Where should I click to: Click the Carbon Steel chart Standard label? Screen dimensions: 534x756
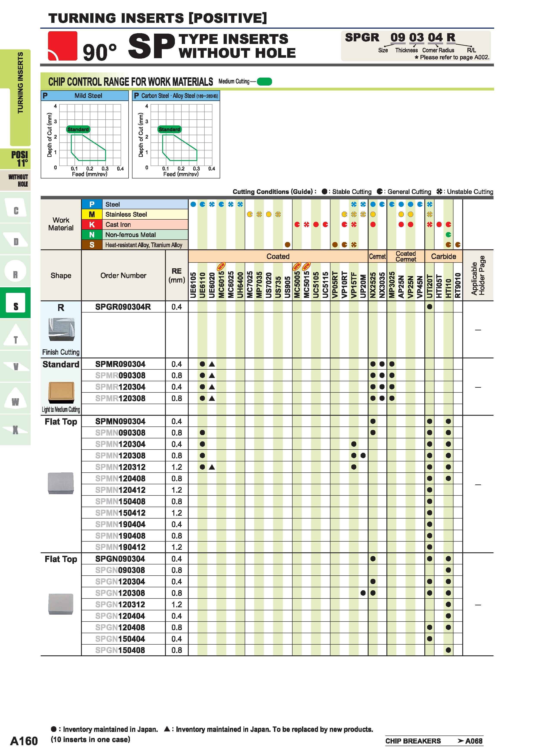pyautogui.click(x=170, y=129)
